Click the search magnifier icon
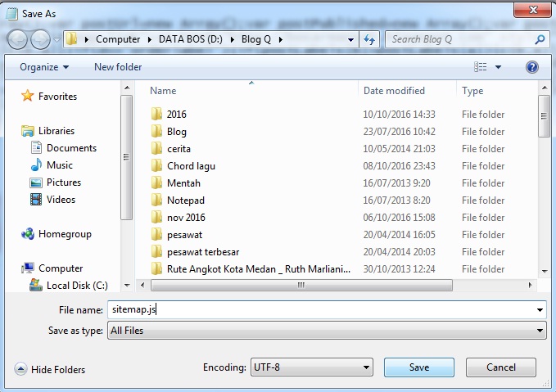The height and width of the screenshot is (392, 556). tap(540, 39)
